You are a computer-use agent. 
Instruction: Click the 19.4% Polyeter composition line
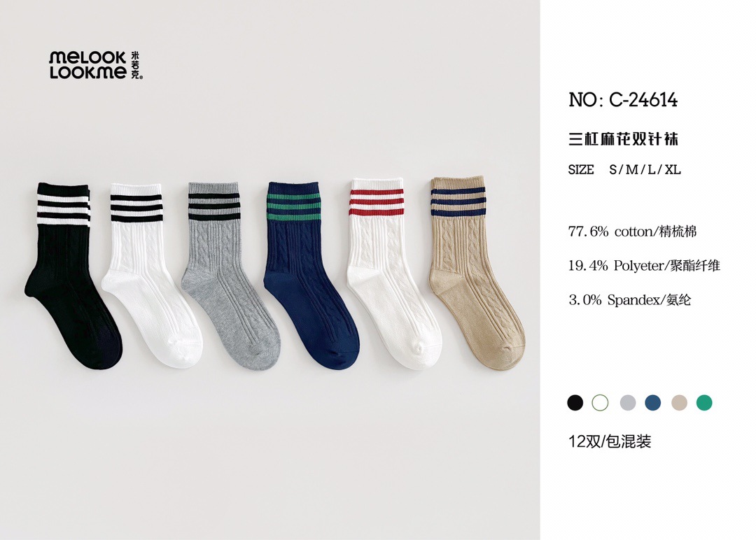click(x=644, y=265)
